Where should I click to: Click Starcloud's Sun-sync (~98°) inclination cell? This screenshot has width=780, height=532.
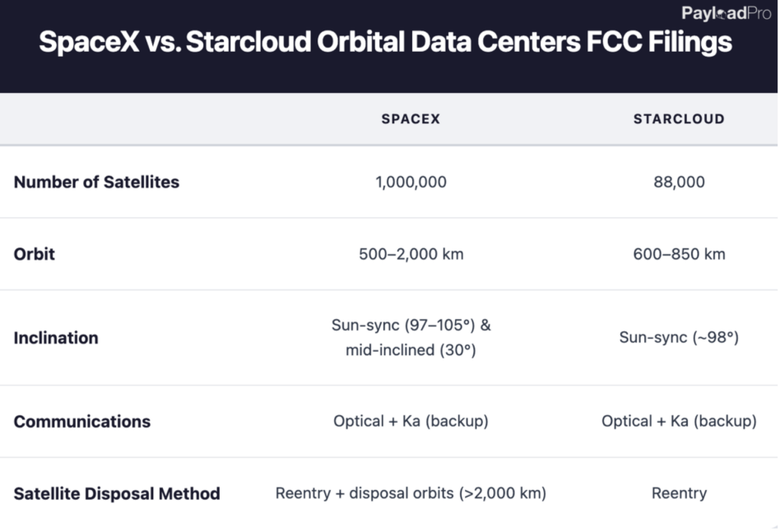point(679,338)
